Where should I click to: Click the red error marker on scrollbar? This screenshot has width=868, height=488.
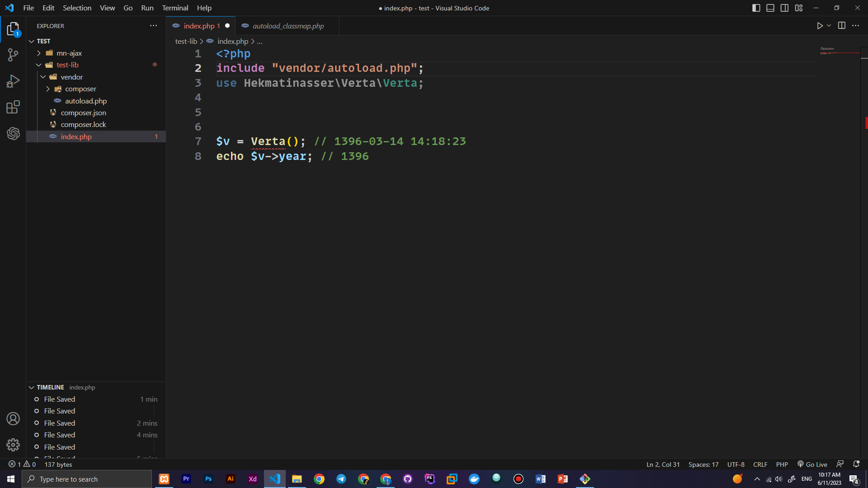tap(866, 123)
